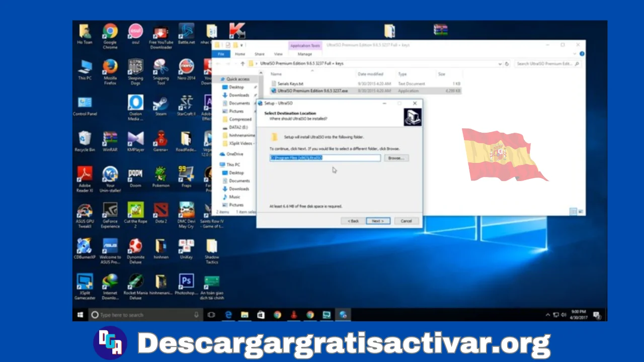
Task: Open Quick Access Toolbar customize dropdown
Action: [242, 45]
